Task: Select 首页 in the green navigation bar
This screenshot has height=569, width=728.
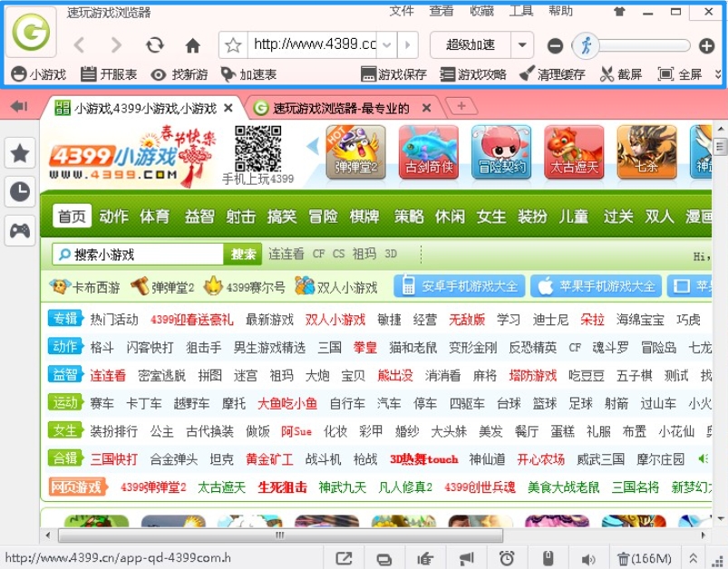Action: [x=72, y=216]
